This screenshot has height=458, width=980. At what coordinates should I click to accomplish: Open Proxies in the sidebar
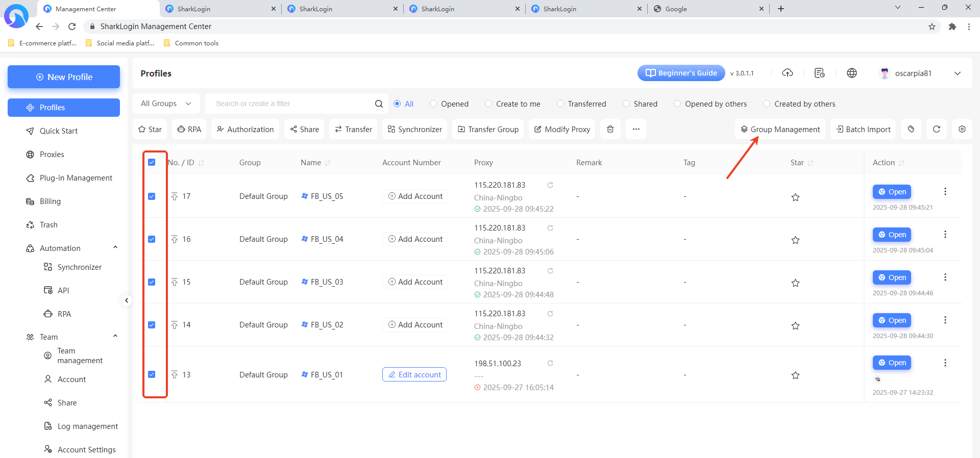52,155
